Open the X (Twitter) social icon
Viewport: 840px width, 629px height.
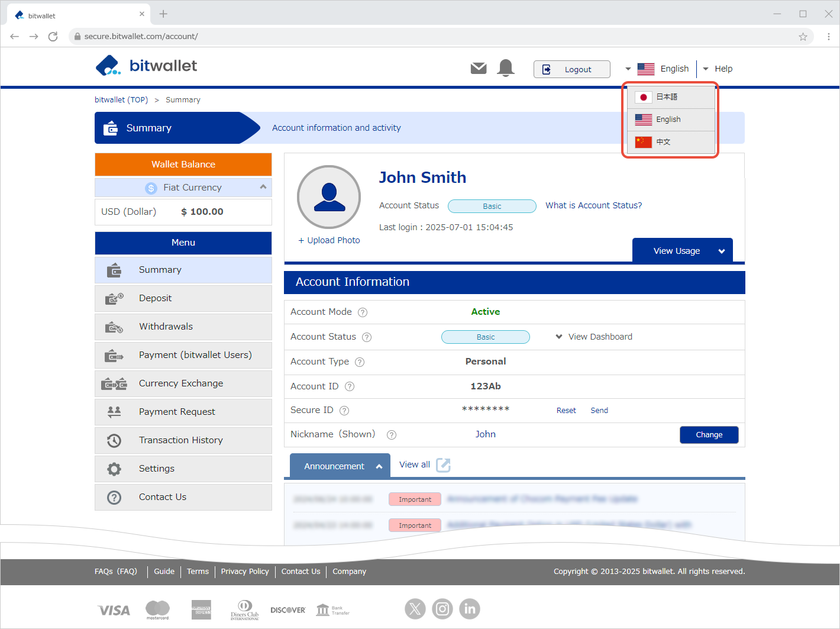pyautogui.click(x=415, y=608)
